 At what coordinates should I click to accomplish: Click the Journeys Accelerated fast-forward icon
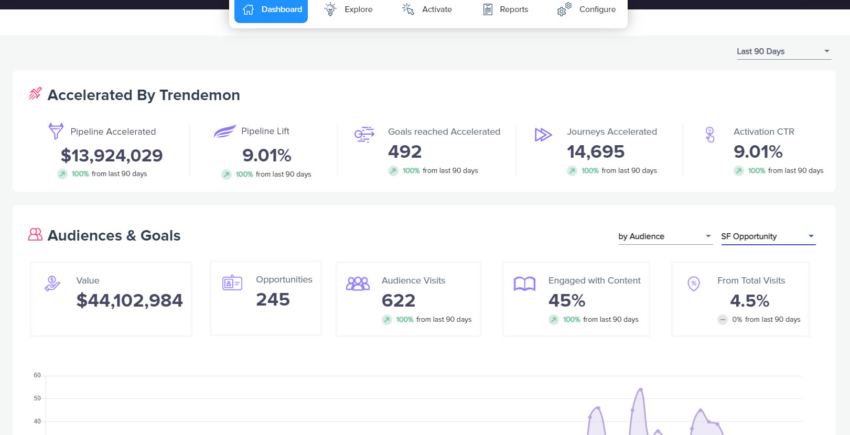click(543, 135)
